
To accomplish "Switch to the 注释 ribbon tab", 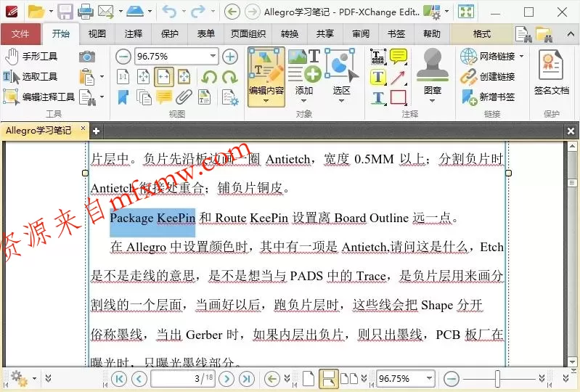I will pos(133,34).
